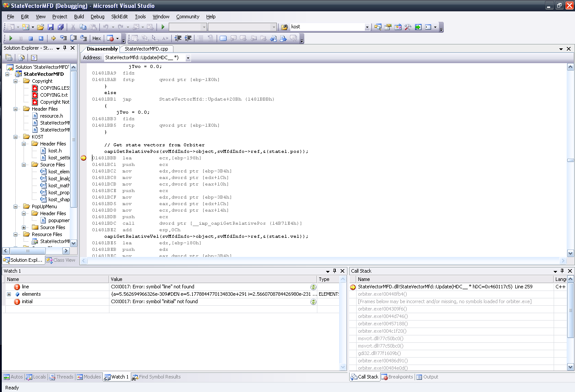The width and height of the screenshot is (575, 392).
Task: Expand the PopUpMenu Source Files folder
Action: tap(24, 227)
